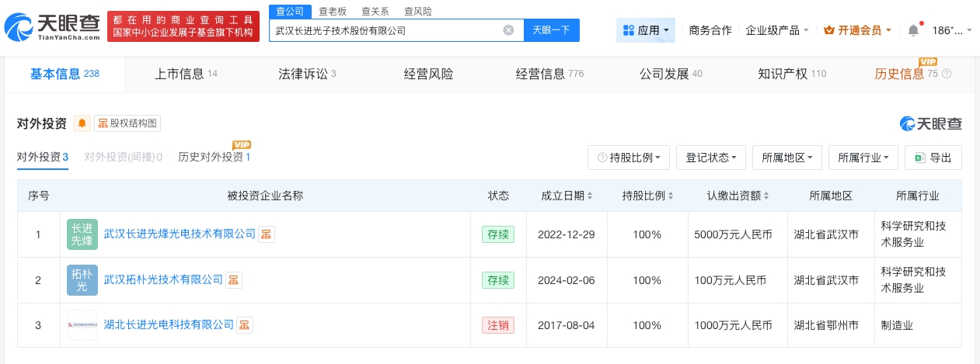Image resolution: width=980 pixels, height=364 pixels.
Task: Click the red 国家中小企业发展子基金 banner
Action: [x=183, y=26]
